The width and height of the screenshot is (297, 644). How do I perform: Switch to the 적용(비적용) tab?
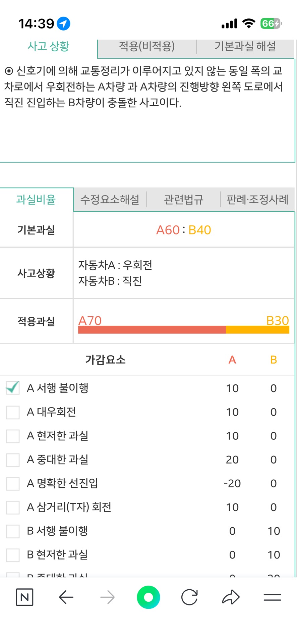pos(147,46)
